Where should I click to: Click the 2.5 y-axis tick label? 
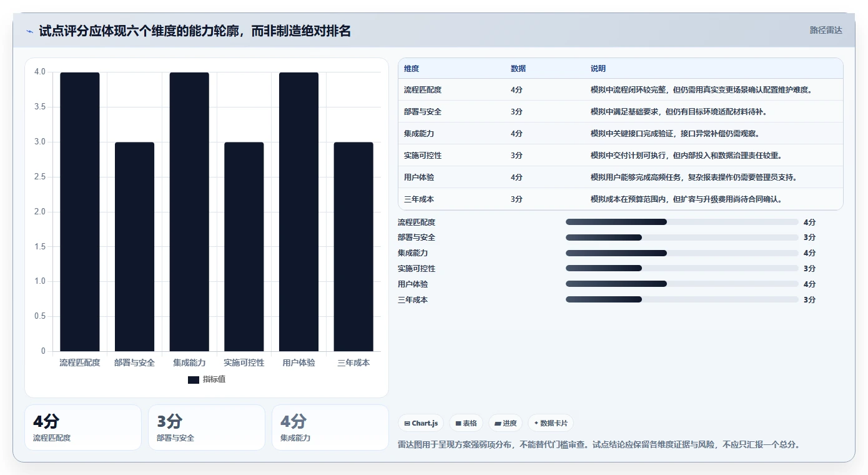tap(40, 177)
